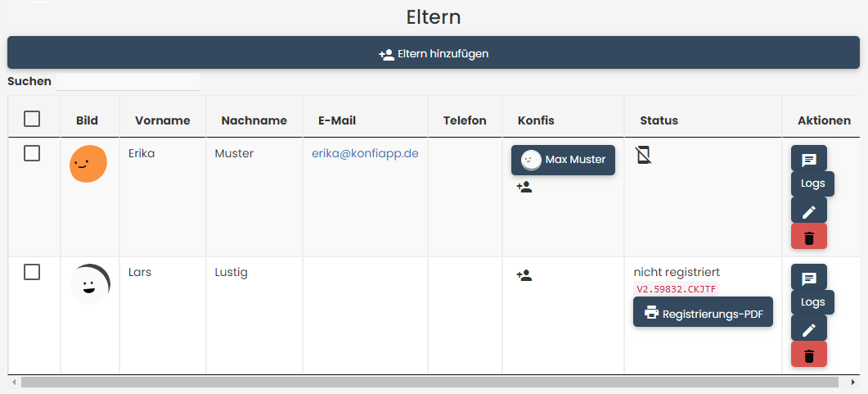Open Max Muster Konfi chip

point(563,161)
